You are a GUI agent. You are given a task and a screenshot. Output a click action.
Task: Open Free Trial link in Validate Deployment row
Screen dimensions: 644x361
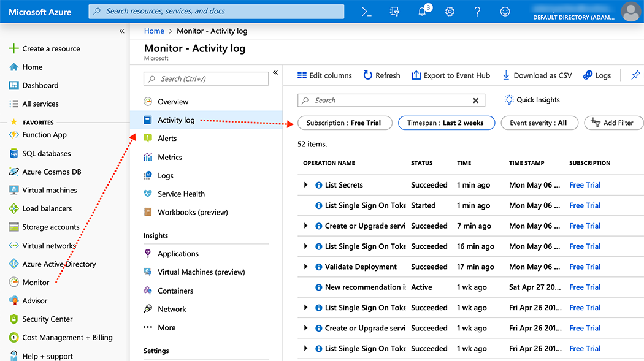pyautogui.click(x=585, y=267)
